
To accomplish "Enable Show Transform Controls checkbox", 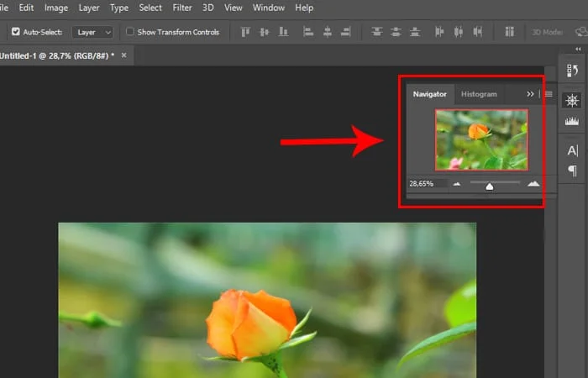I will pos(129,32).
